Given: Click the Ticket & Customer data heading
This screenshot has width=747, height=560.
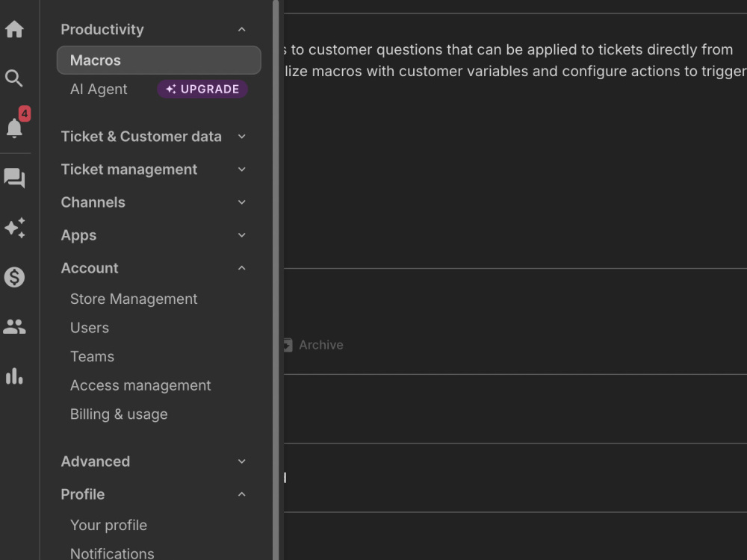Looking at the screenshot, I should click(x=141, y=137).
